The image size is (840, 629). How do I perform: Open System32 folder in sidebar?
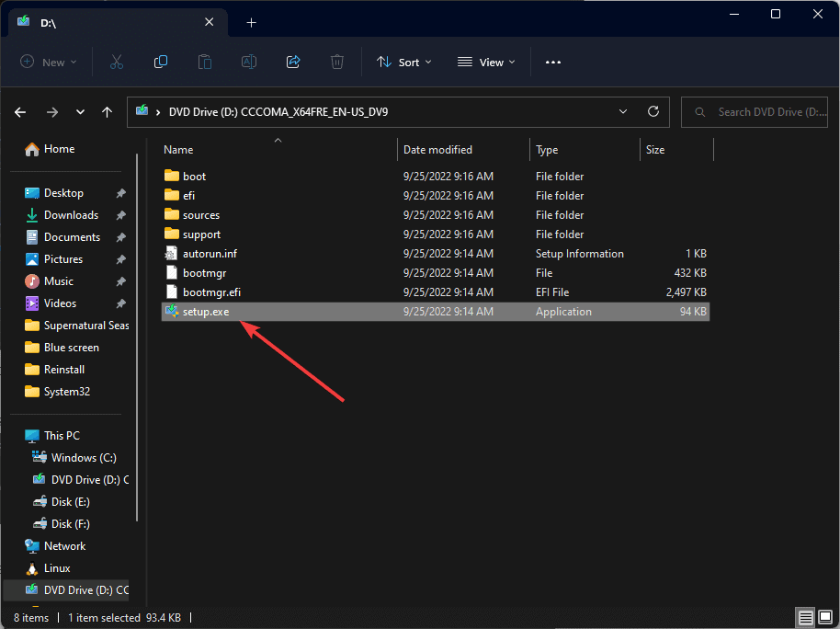pyautogui.click(x=57, y=392)
